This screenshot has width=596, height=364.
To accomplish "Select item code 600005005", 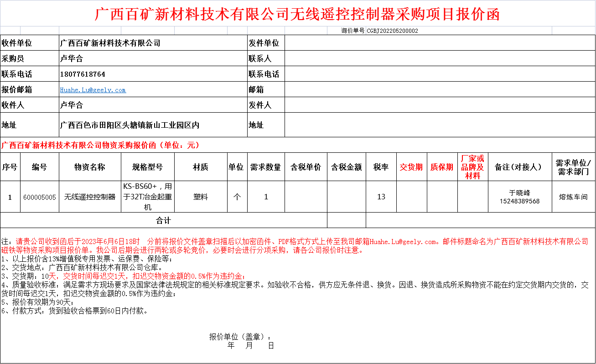I will point(39,197).
